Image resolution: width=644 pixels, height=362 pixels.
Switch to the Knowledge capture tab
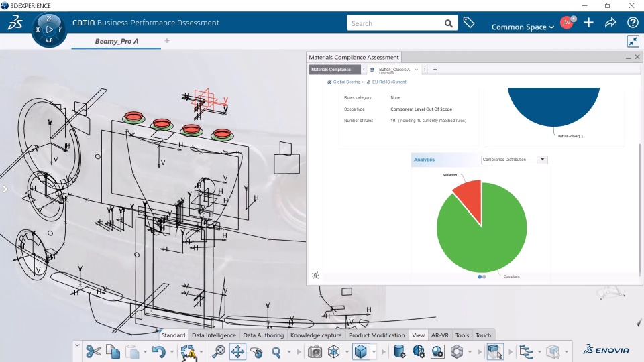[x=316, y=335]
